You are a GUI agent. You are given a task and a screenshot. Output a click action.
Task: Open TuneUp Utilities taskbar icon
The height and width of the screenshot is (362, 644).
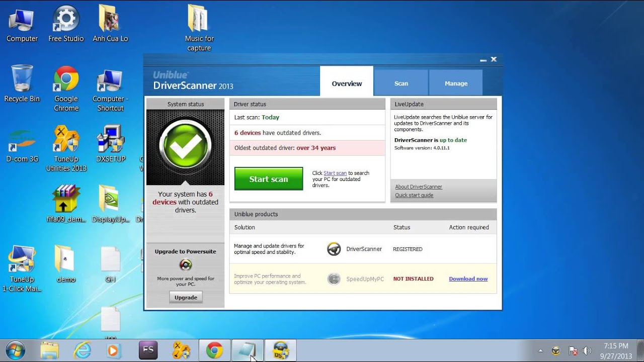coord(182,350)
